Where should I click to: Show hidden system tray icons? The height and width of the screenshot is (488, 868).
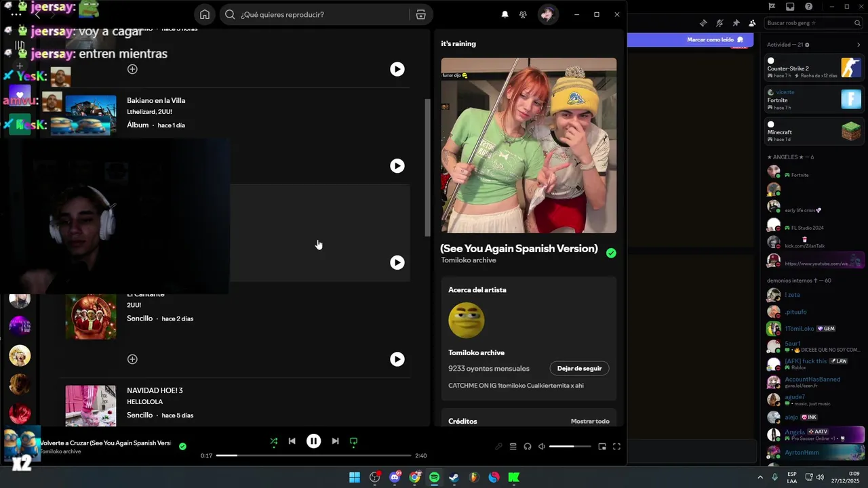click(760, 477)
